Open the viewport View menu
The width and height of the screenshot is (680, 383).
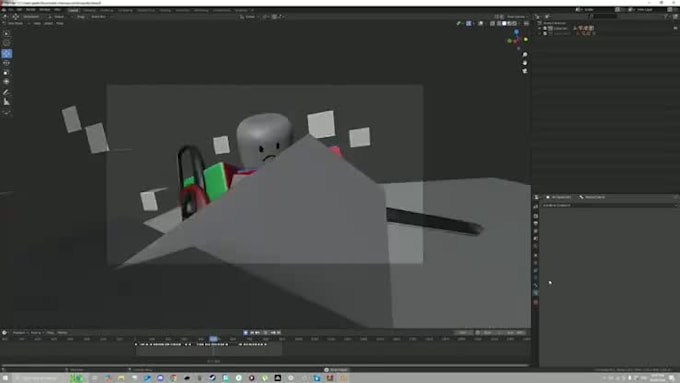coord(37,23)
